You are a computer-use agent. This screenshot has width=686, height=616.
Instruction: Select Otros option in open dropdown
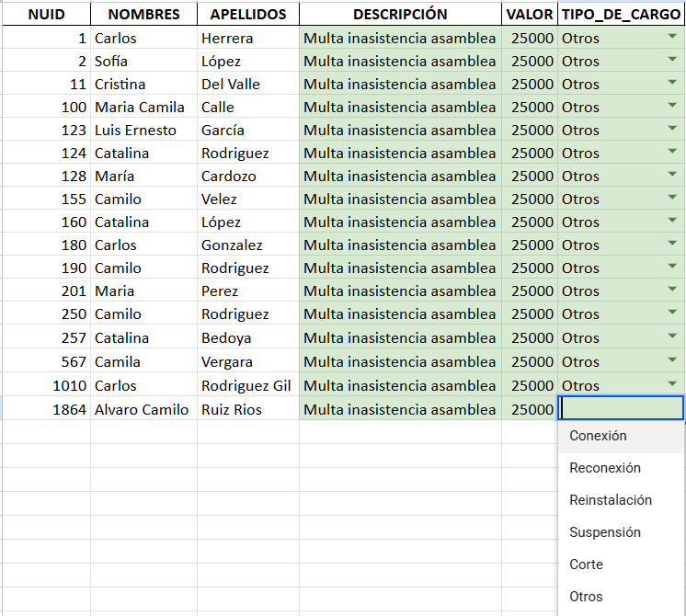click(586, 597)
